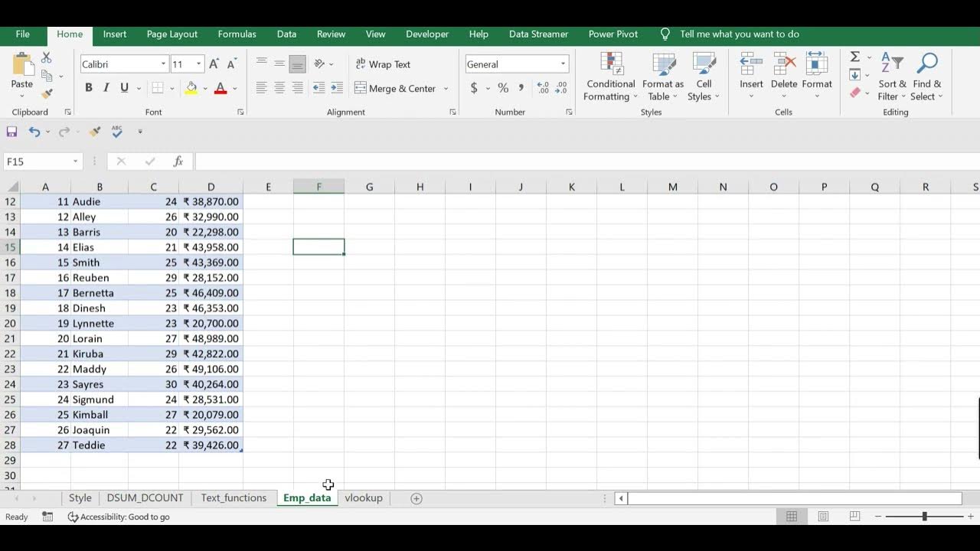Align text right
The image size is (980, 551).
click(298, 88)
